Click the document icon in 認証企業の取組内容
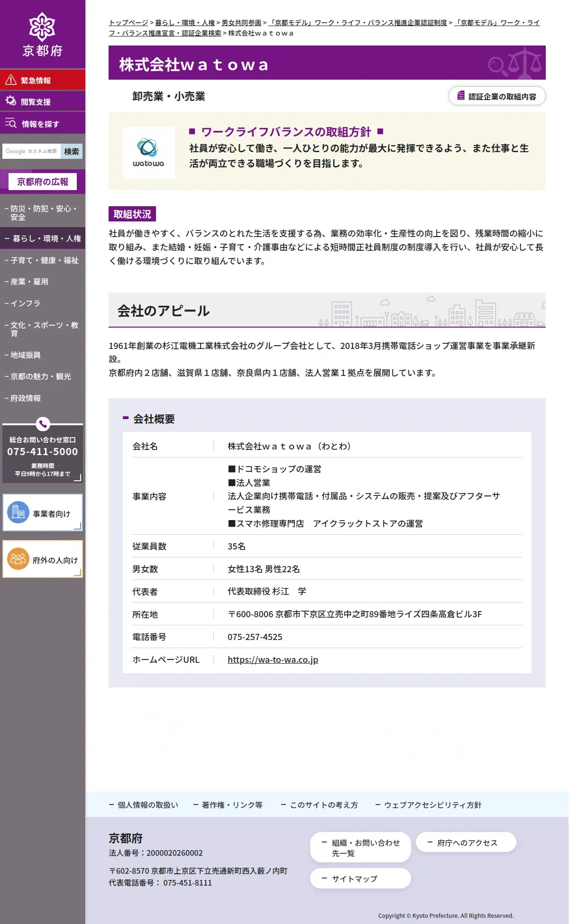 point(461,96)
